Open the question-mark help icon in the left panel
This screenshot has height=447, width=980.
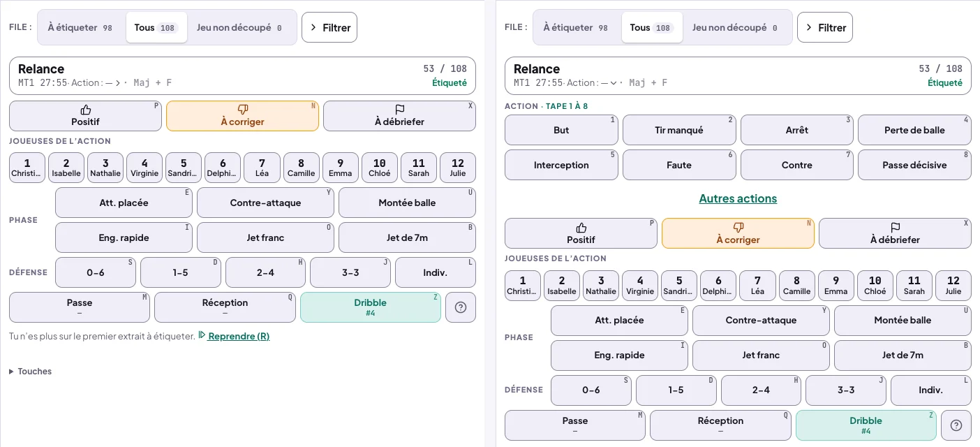tap(461, 307)
